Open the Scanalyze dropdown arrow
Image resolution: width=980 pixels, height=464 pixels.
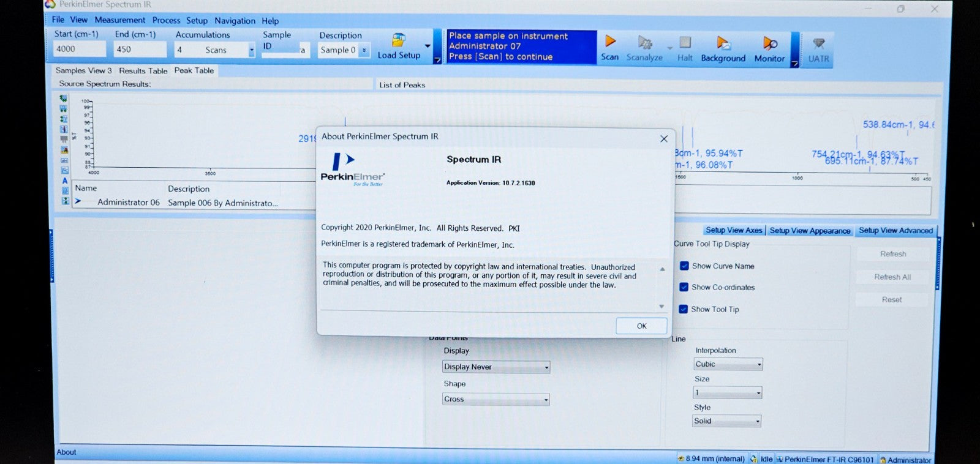click(x=669, y=47)
